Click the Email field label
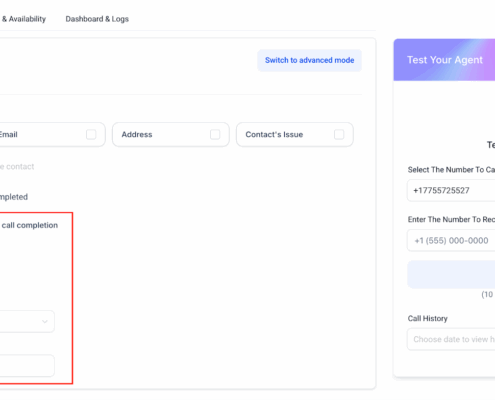The image size is (495, 400). (x=8, y=134)
